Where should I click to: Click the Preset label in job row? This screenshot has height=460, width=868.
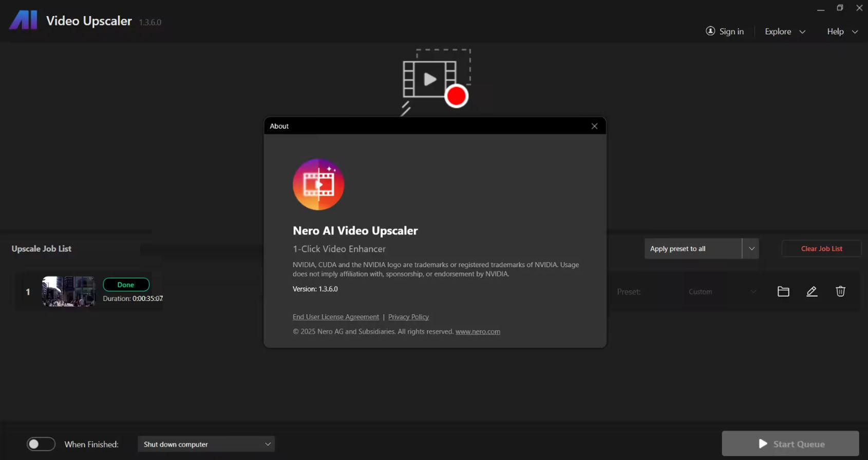629,291
